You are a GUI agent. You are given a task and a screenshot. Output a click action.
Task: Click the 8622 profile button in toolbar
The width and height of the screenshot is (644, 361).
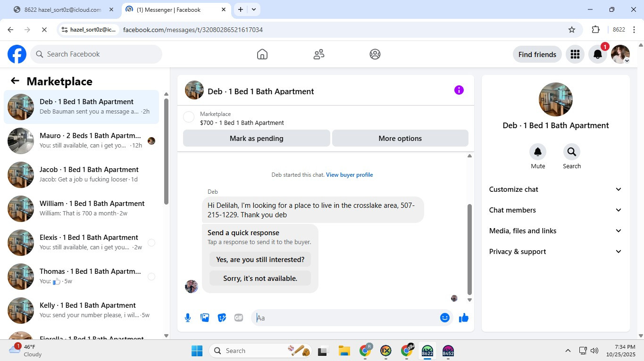click(x=619, y=30)
